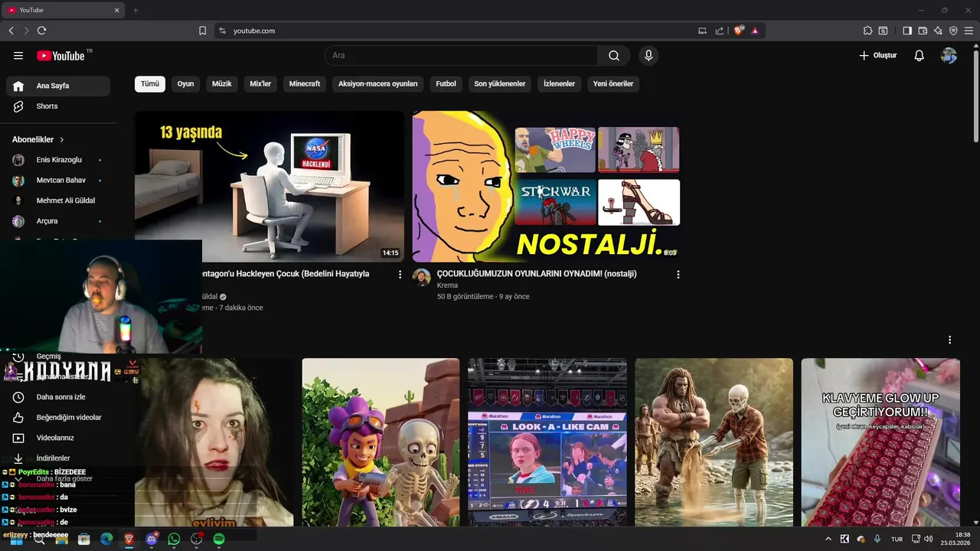Play the NASA Hacklendi video thumbnail
The image size is (980, 551).
pyautogui.click(x=269, y=187)
